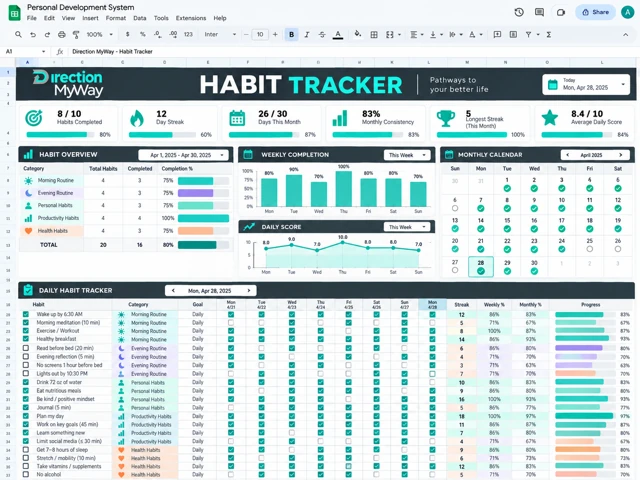Click the filter funnel icon
This screenshot has width=640, height=480.
point(529,35)
